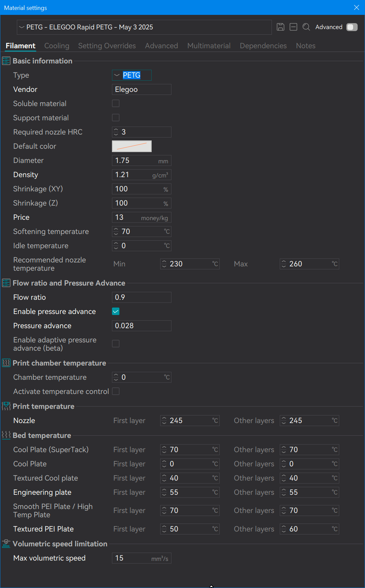Toggle the Advanced mode switch
Screen dimensions: 365x588
pyautogui.click(x=352, y=27)
